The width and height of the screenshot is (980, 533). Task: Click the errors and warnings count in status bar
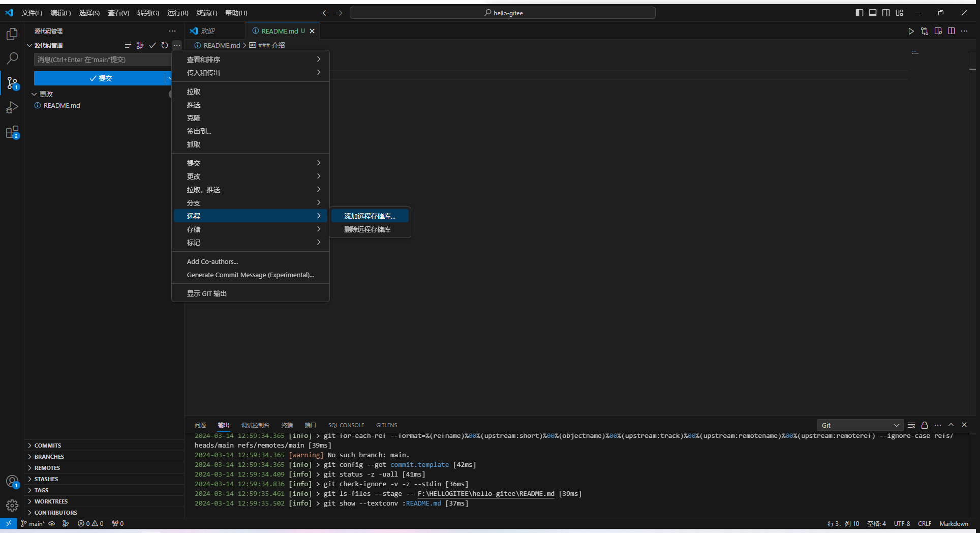click(x=90, y=523)
